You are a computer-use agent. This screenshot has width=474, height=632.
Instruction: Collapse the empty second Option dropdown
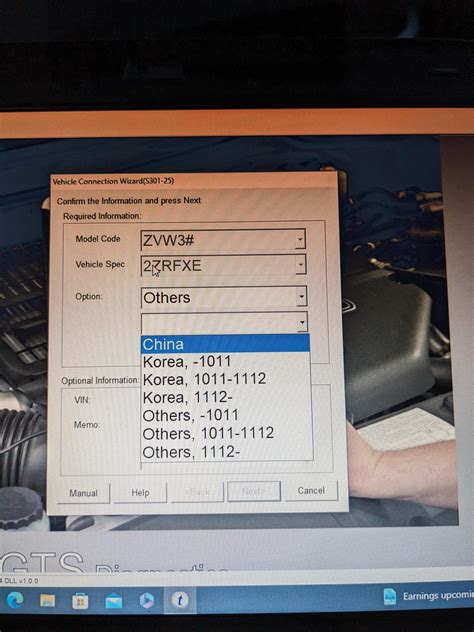[302, 322]
